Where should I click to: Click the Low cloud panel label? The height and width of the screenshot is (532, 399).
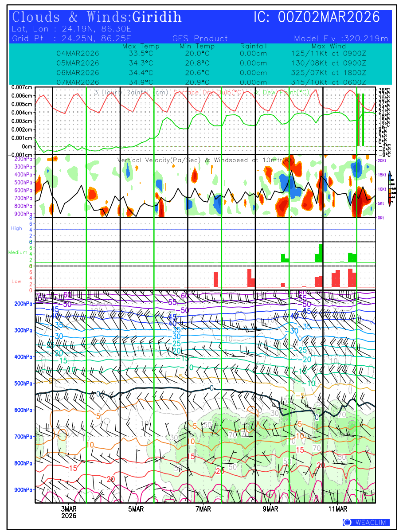click(x=16, y=282)
